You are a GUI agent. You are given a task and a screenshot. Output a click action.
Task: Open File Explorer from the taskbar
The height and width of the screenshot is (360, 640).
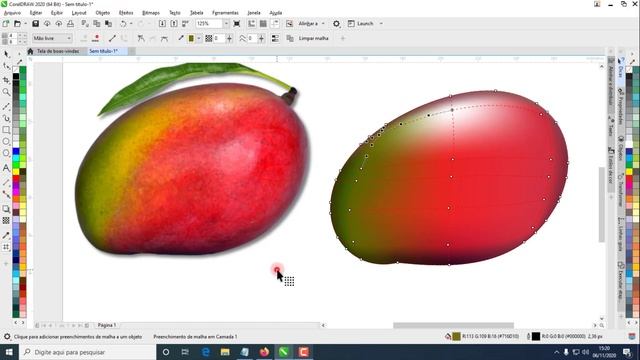225,352
